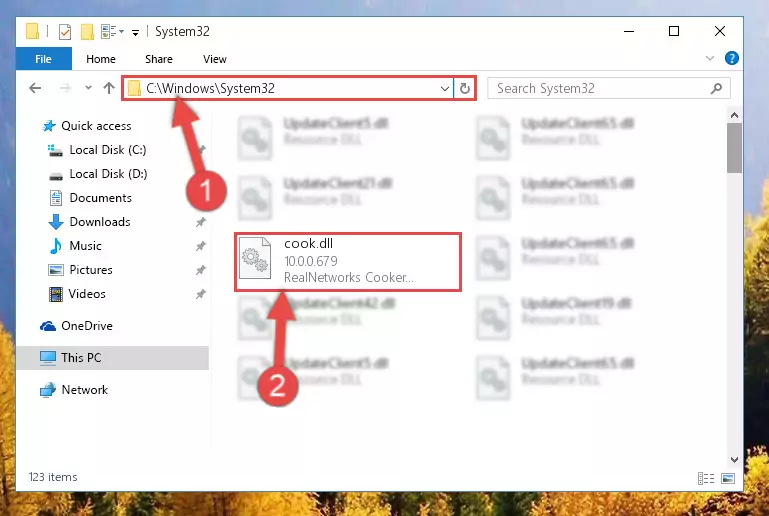Click the Music note icon
This screenshot has width=769, height=516.
pos(56,246)
